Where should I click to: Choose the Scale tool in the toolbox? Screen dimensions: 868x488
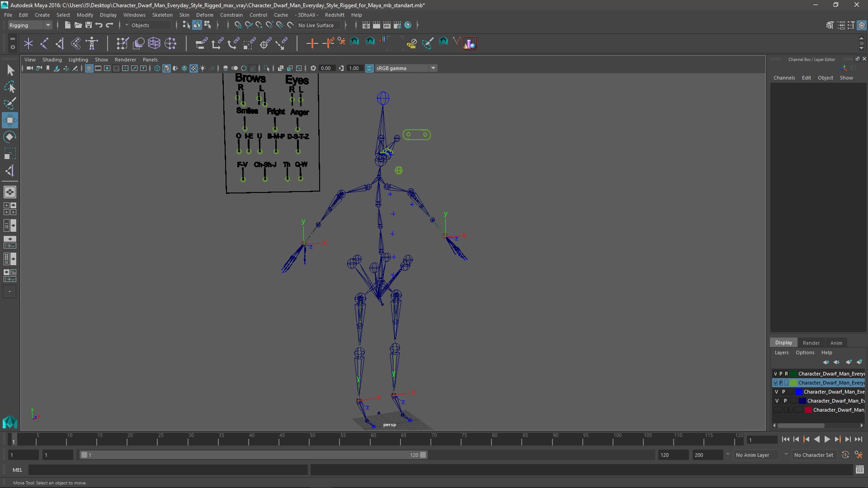[x=9, y=154]
